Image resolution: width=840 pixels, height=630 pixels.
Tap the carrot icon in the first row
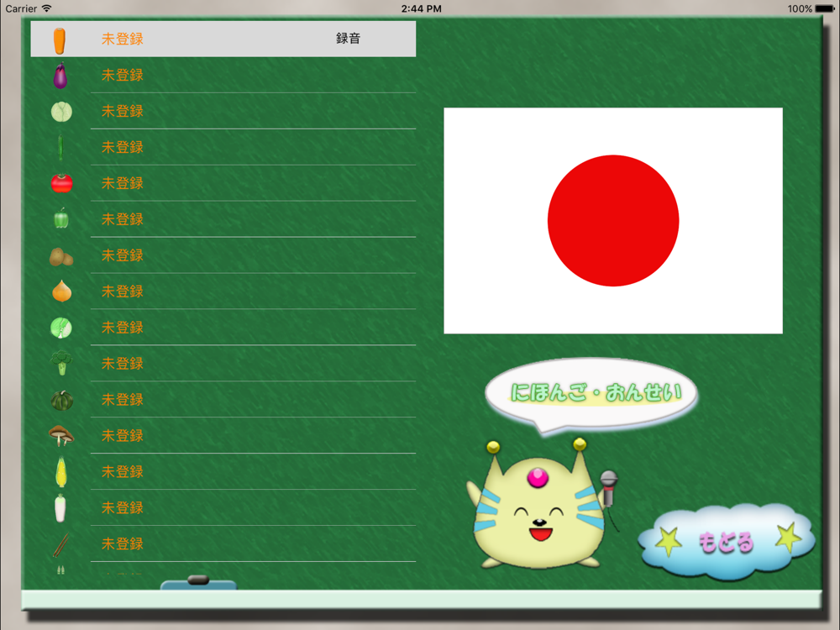(x=60, y=40)
